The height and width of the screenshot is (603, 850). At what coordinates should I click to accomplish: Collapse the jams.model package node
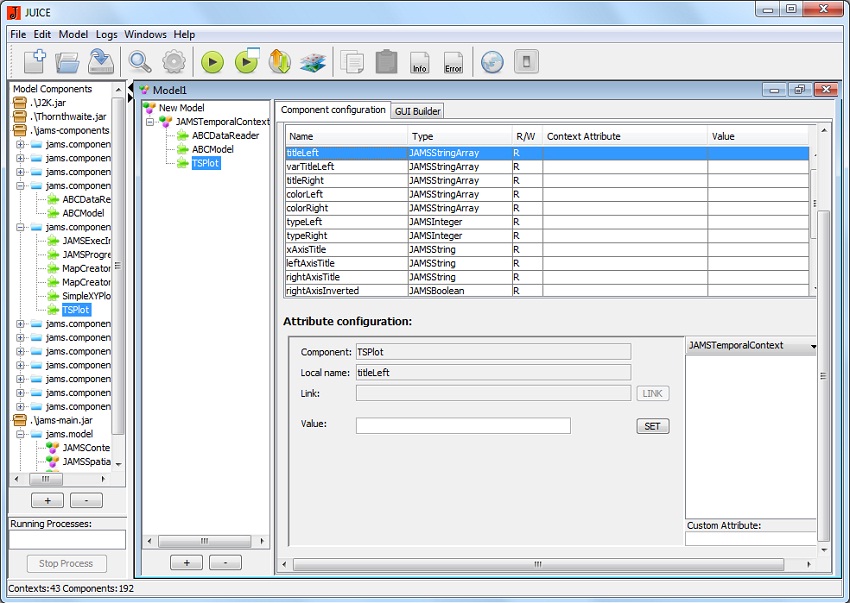click(x=21, y=434)
